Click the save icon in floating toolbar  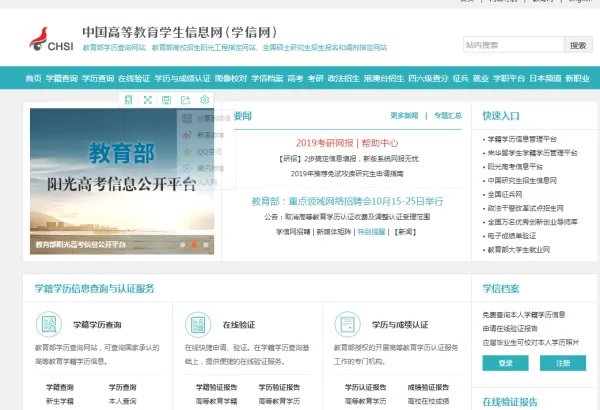(166, 100)
